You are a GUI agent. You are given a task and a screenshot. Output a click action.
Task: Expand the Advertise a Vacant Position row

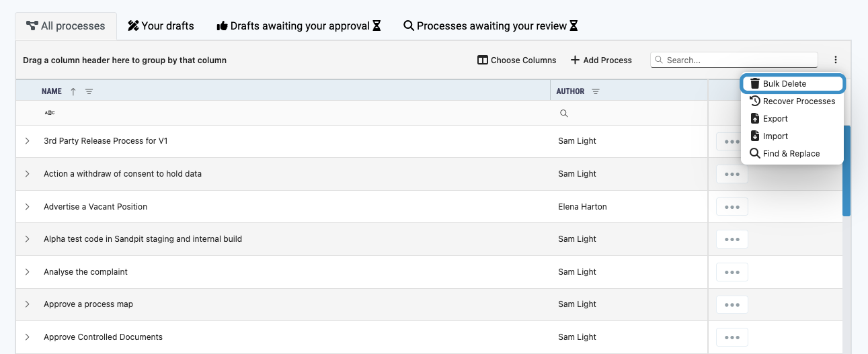click(x=28, y=207)
